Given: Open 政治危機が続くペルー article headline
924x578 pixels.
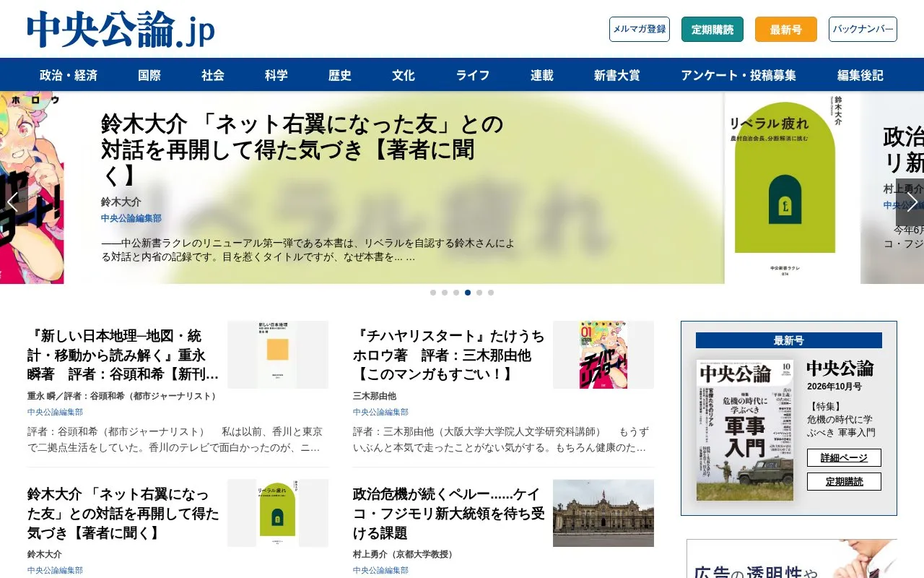Looking at the screenshot, I should point(449,514).
